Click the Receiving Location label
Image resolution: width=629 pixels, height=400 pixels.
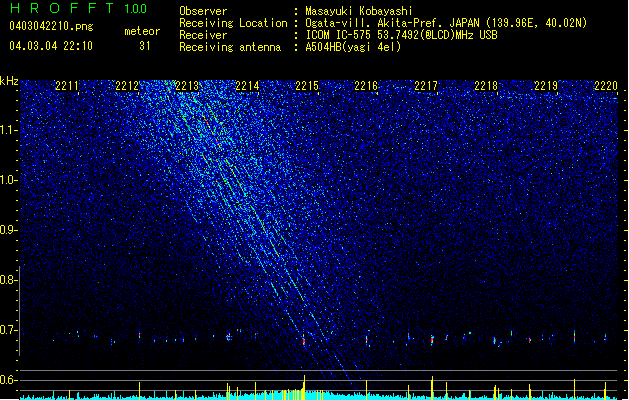point(233,23)
